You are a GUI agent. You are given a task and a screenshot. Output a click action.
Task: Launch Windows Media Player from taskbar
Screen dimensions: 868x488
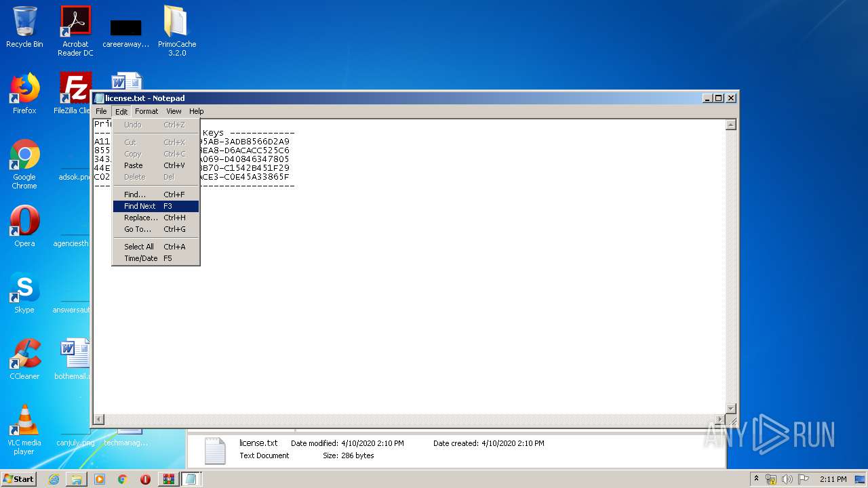[100, 479]
